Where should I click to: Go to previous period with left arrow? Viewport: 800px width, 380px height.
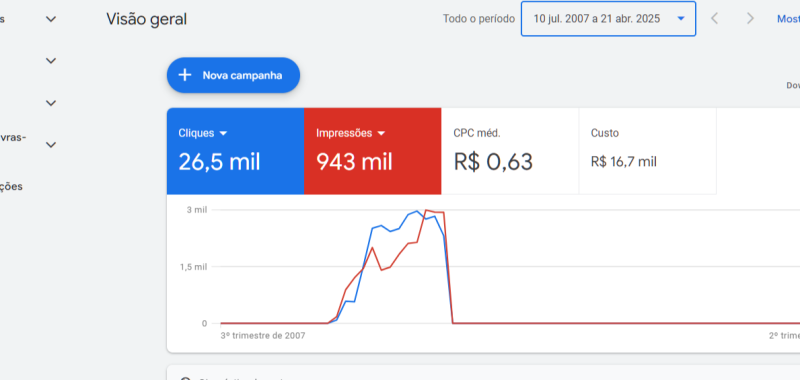pos(715,19)
